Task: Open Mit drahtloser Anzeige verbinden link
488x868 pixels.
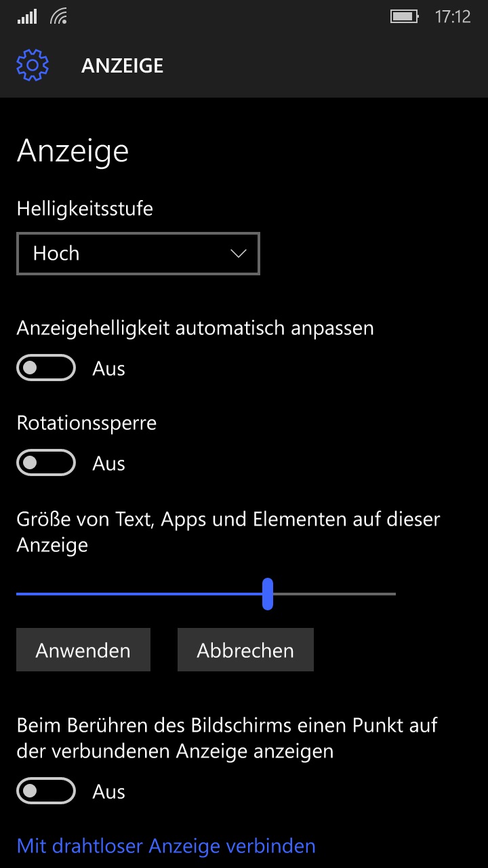Action: 166,846
